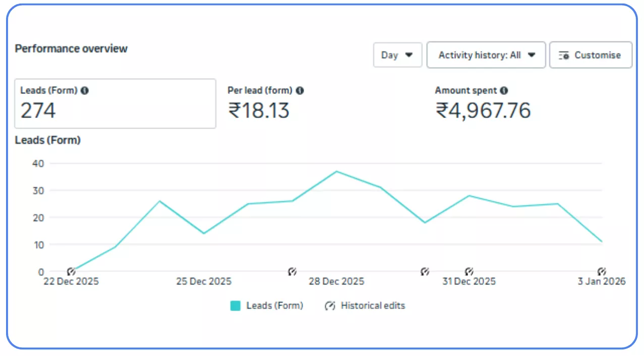Open the historical edit marker at 3 Jan 2026
This screenshot has width=644, height=356.
pos(601,272)
